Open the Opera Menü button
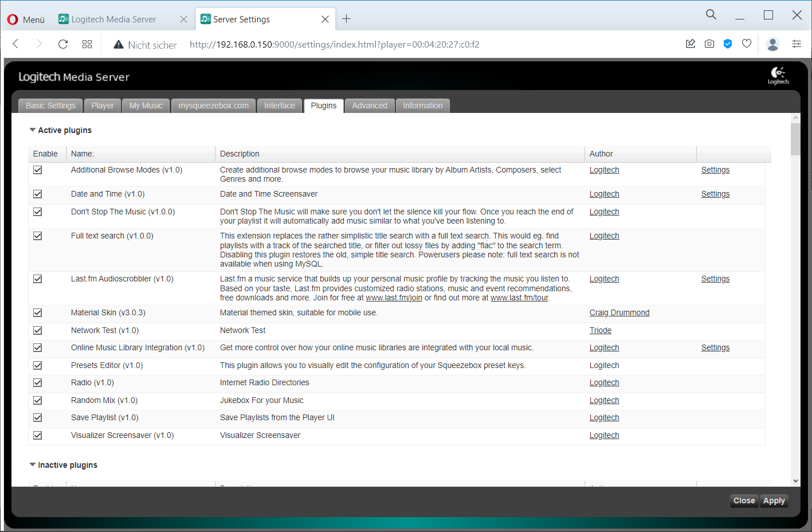This screenshot has width=812, height=532. click(x=26, y=19)
